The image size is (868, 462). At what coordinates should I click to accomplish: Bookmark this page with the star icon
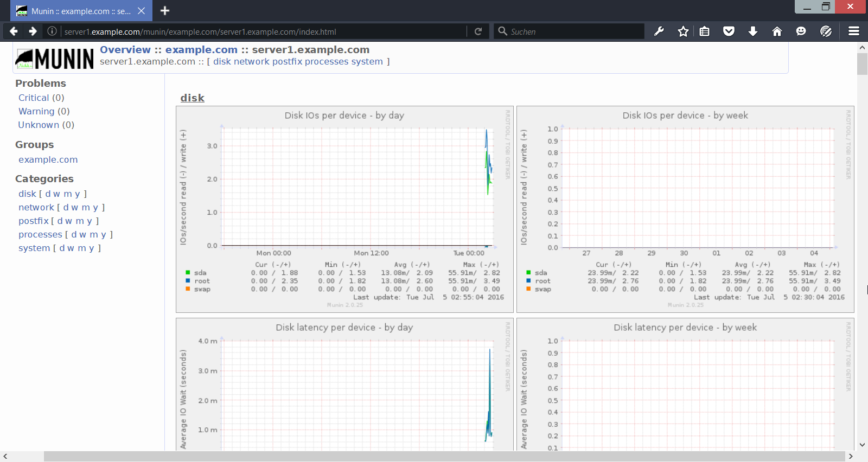pos(683,31)
